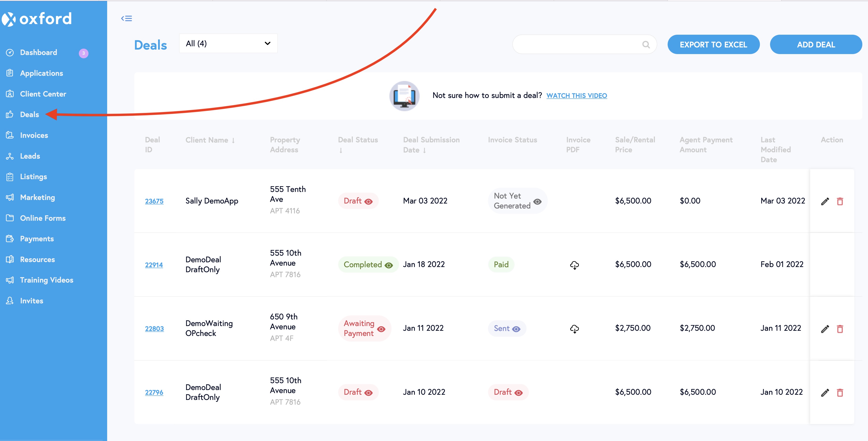Click the Training Videos megaphone icon
Screen dimensions: 868x441
(10, 280)
